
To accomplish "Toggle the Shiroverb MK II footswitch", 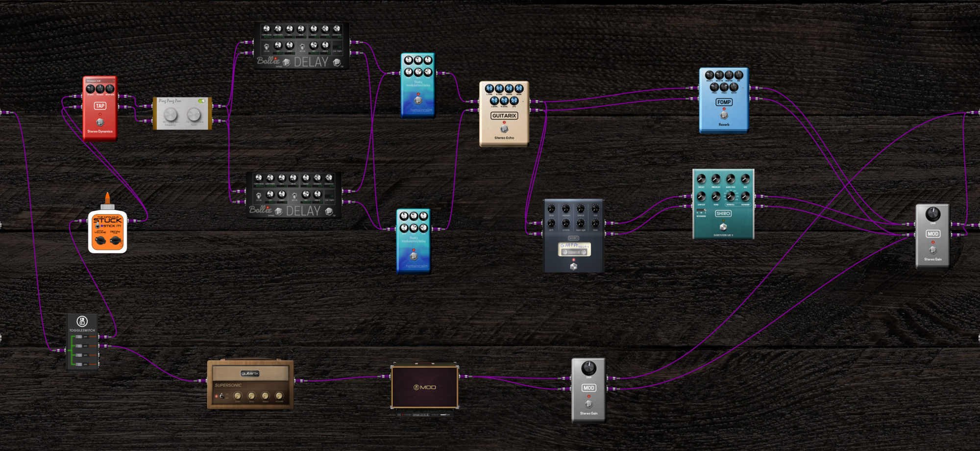I will [723, 227].
